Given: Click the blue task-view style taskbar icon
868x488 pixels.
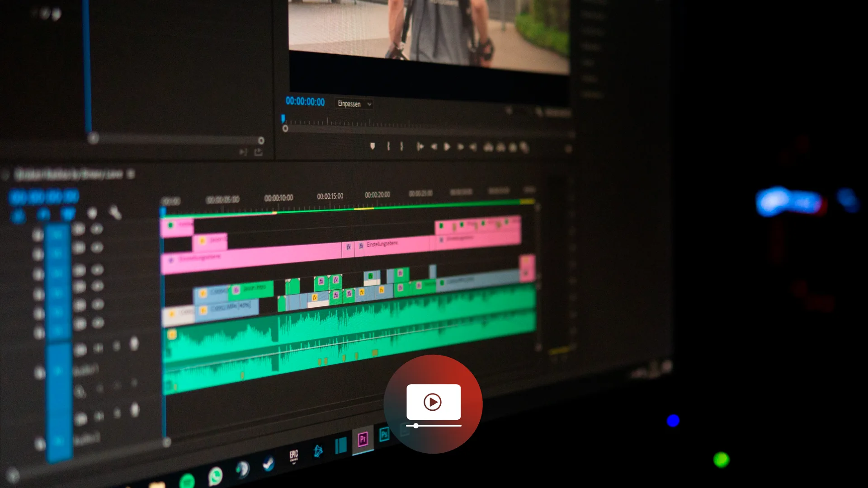Looking at the screenshot, I should pos(341,446).
